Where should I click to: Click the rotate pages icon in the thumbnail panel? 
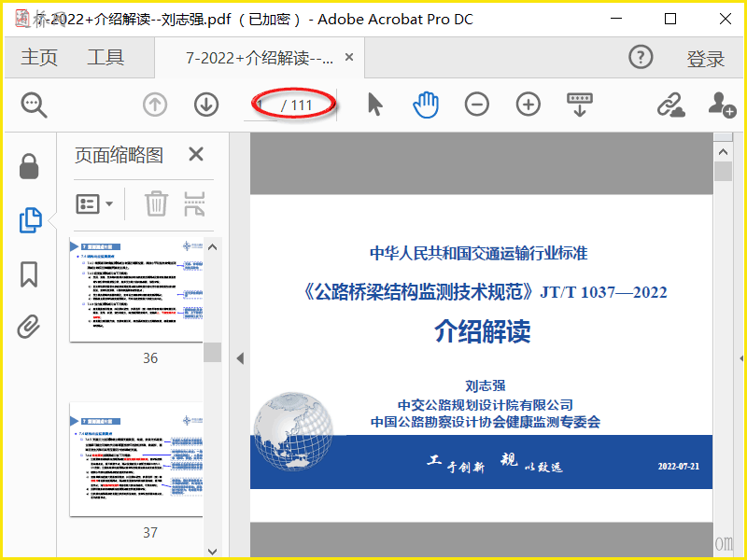point(194,203)
